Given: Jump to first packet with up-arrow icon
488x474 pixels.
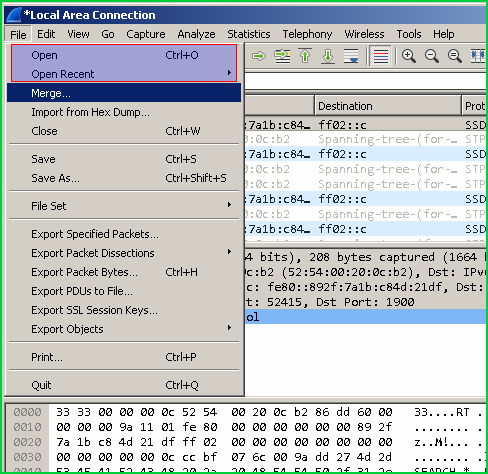Looking at the screenshot, I should tap(305, 56).
